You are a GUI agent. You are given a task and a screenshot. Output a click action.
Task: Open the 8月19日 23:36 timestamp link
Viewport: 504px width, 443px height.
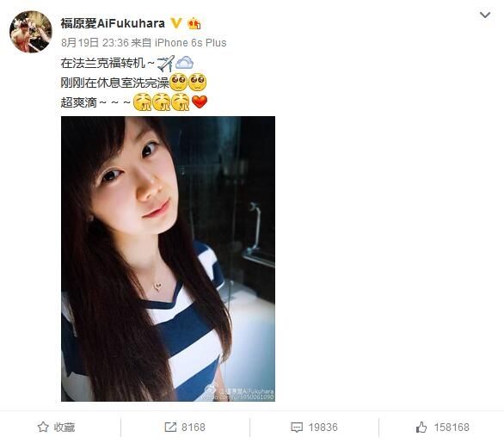[95, 42]
